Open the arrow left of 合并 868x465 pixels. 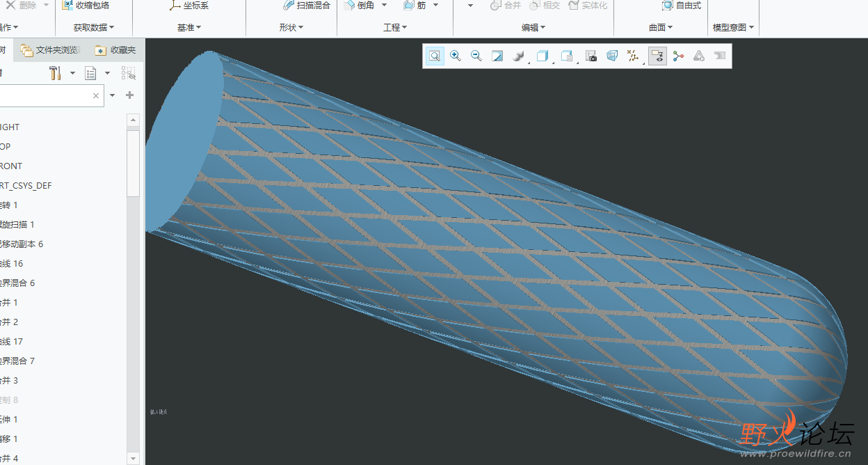pos(470,6)
